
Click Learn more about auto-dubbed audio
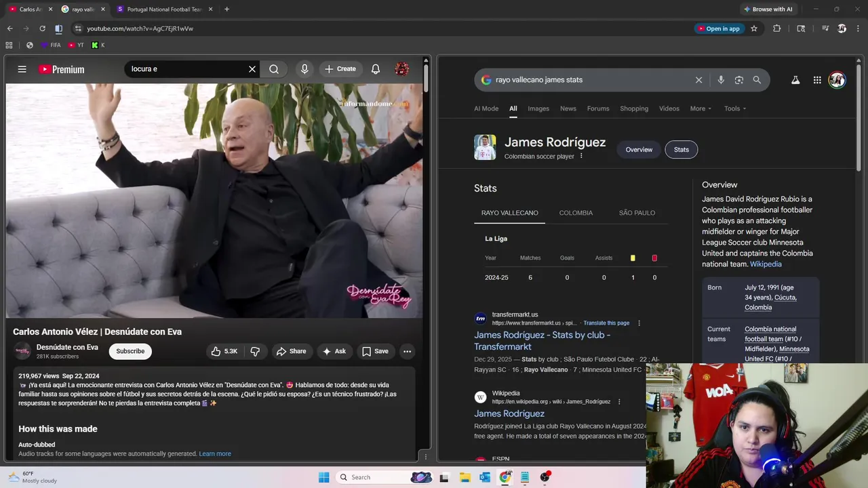215,454
